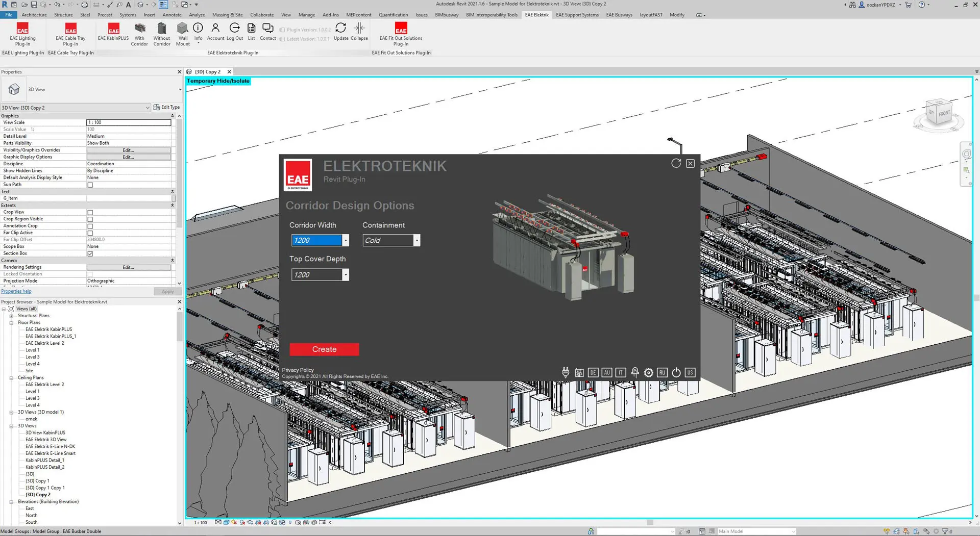This screenshot has height=536, width=980.
Task: Click the Save icon in Quick Access Toolbar
Action: coord(33,5)
